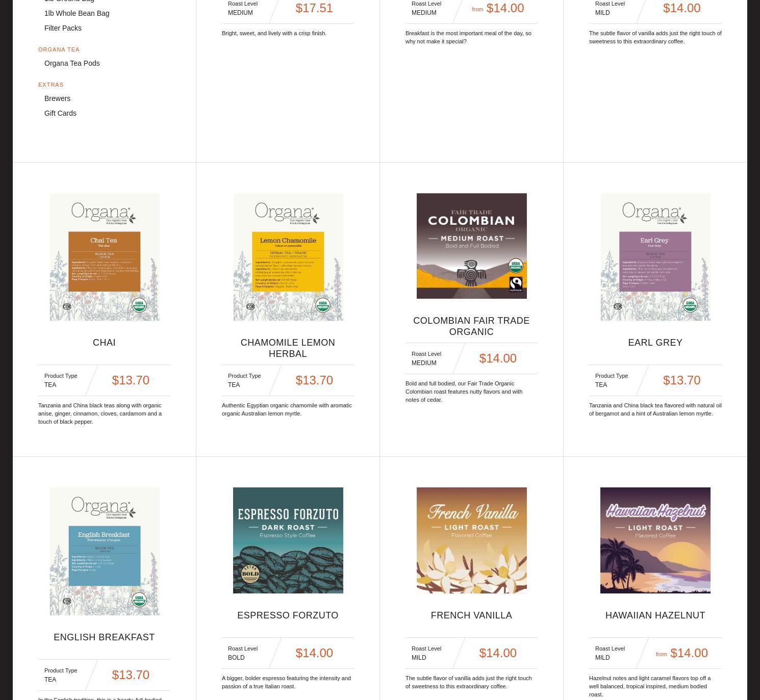
Task: Click the CHAI product title
Action: (104, 343)
